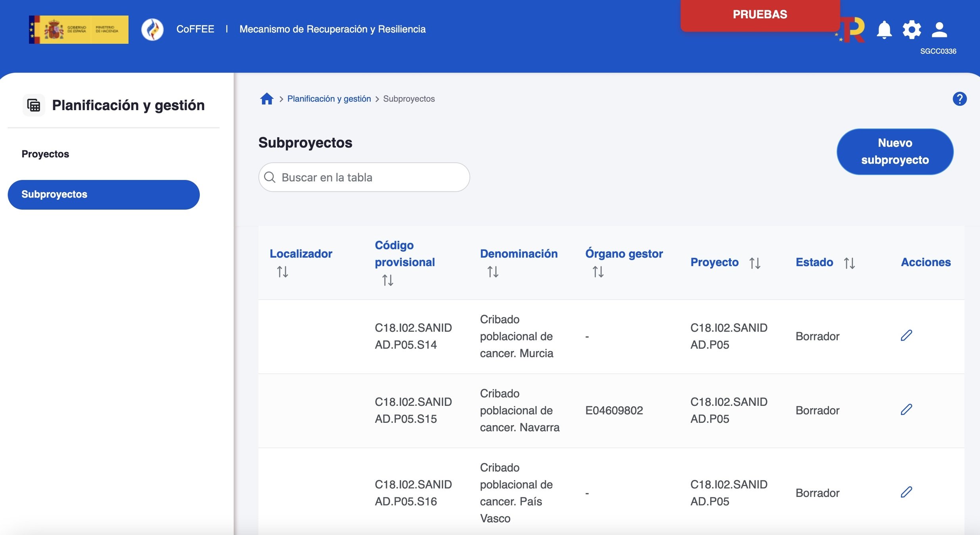Select Subproyectos sidebar menu item
Image resolution: width=980 pixels, height=535 pixels.
coord(103,195)
